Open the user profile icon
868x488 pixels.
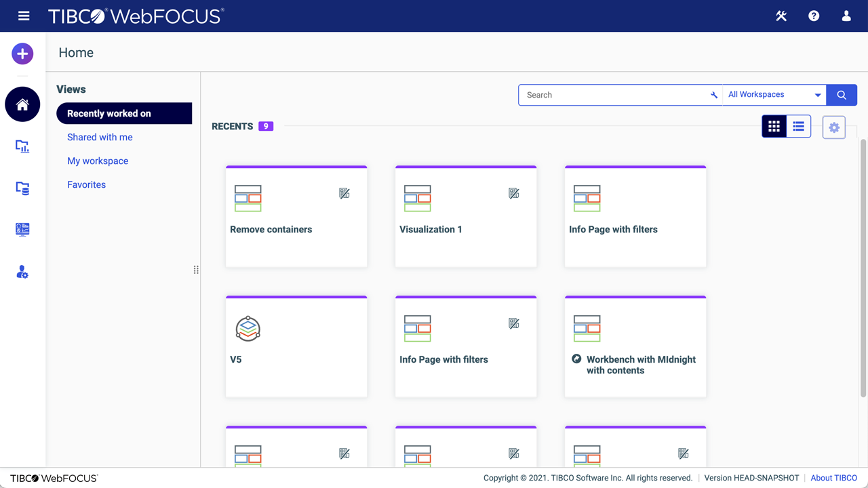[x=846, y=16]
